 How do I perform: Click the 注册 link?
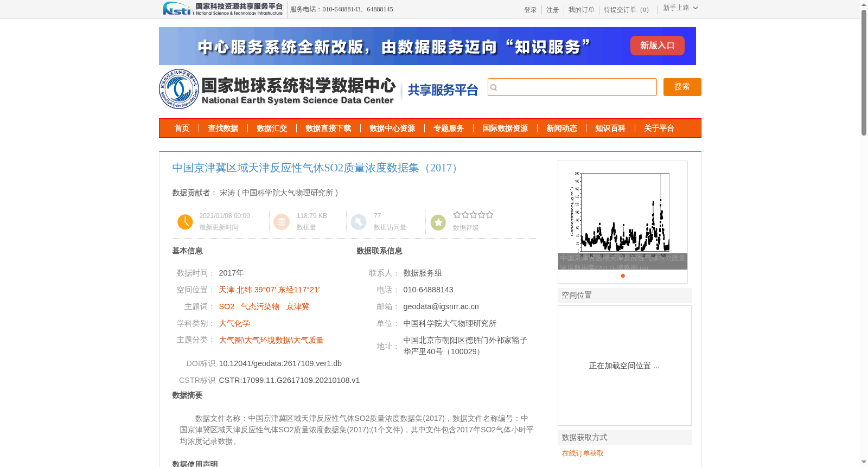[x=552, y=10]
